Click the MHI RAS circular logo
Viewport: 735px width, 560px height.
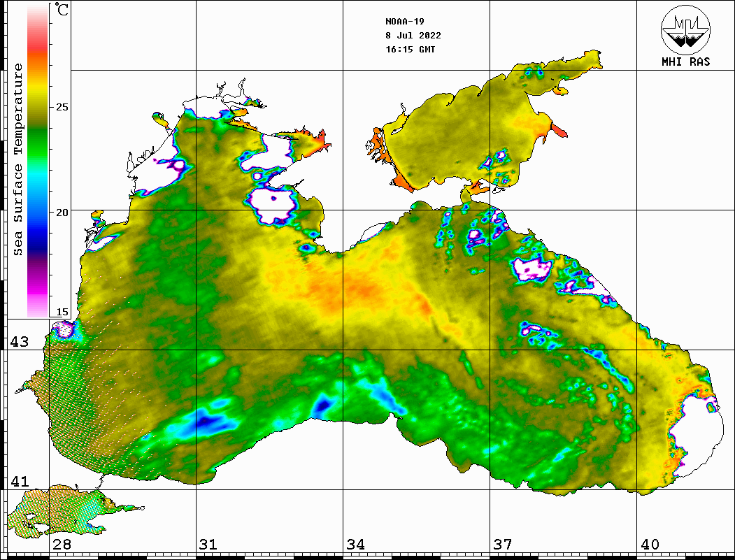click(685, 29)
